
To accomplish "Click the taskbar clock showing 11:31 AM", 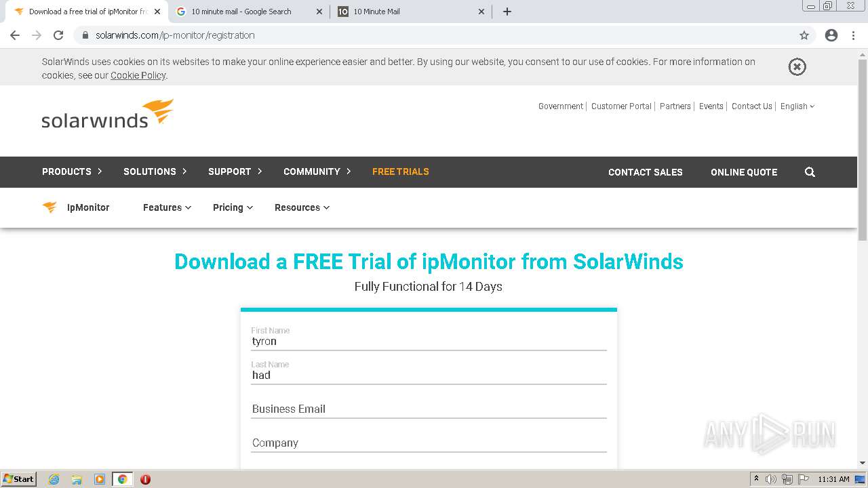I will [833, 479].
